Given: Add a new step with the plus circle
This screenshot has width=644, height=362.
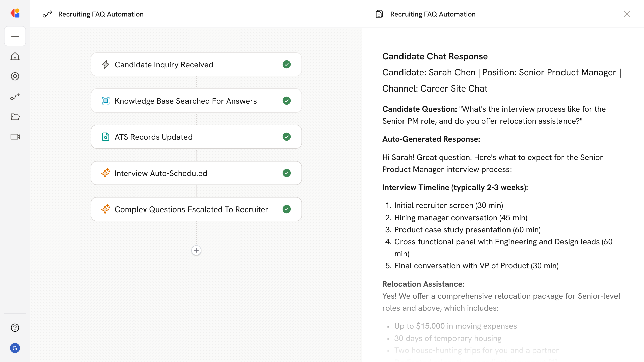Looking at the screenshot, I should [196, 250].
